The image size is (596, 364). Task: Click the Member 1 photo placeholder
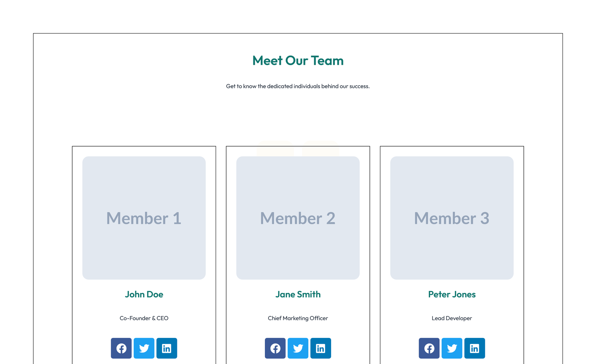pos(144,218)
